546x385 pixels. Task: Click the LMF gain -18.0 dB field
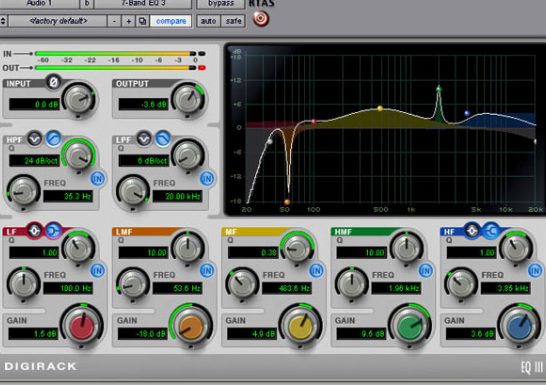(x=143, y=333)
